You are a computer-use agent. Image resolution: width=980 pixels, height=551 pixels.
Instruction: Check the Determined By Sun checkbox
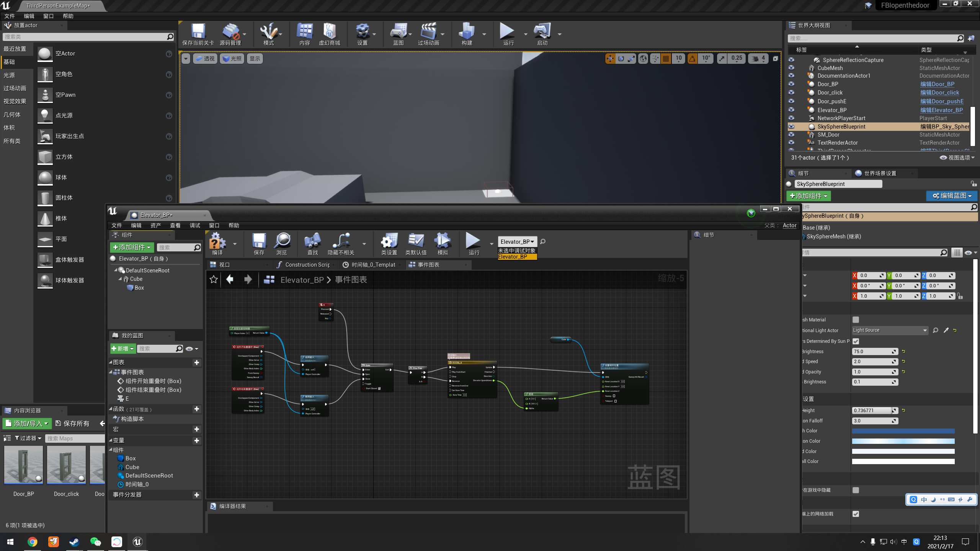pos(856,341)
